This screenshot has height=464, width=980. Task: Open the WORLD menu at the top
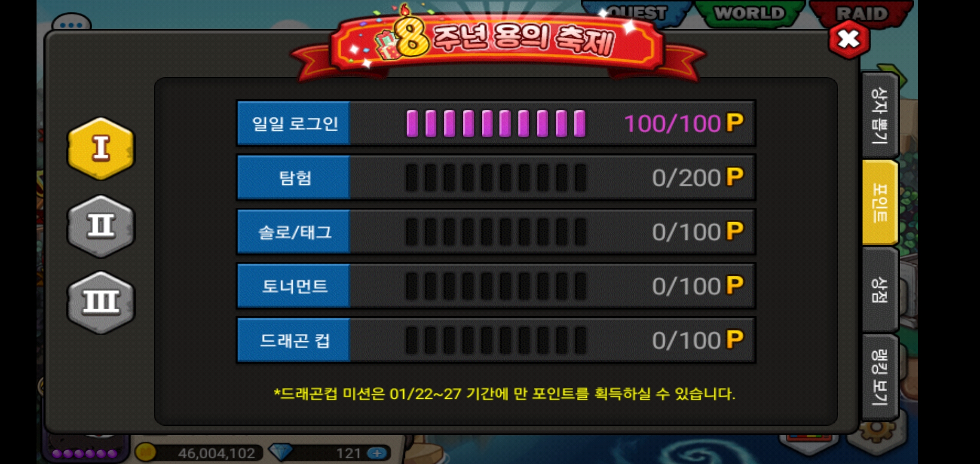(750, 13)
